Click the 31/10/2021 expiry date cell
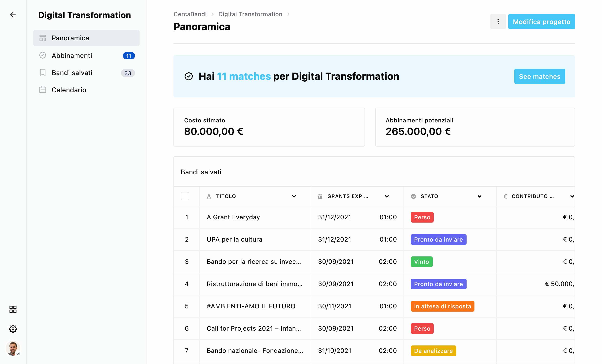The height and width of the screenshot is (364, 602). pos(334,351)
